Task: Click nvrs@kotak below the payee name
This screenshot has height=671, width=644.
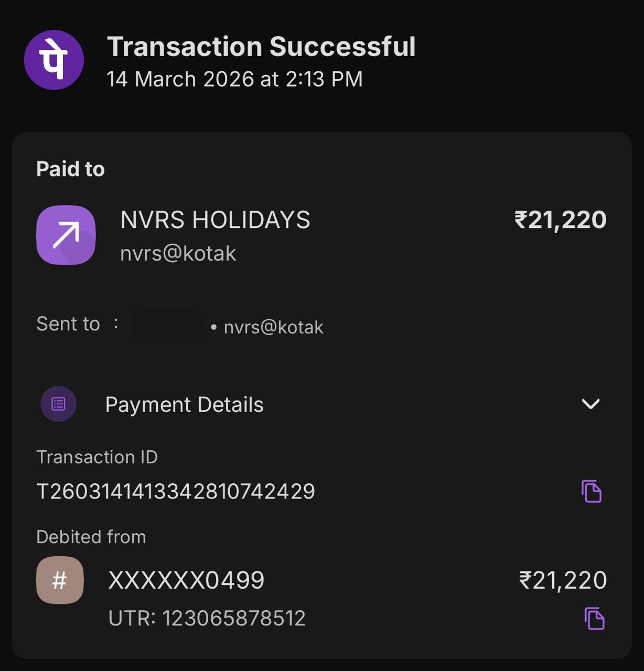Action: tap(178, 254)
